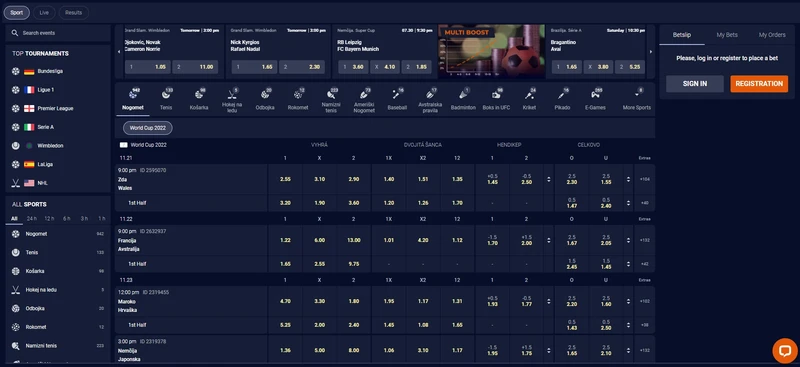Open +132 extras for Francija vs Avstralija
Viewport: 800px width, 367px height.
[644, 240]
